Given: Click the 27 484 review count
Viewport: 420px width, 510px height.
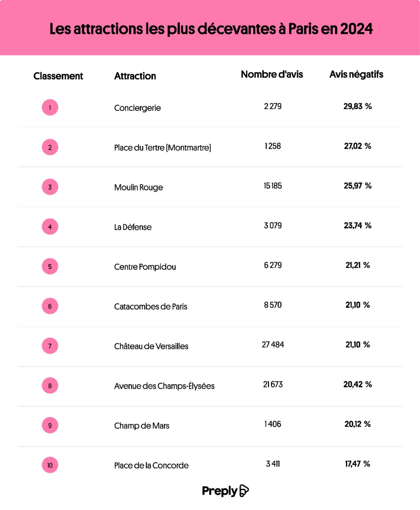Looking at the screenshot, I should [273, 345].
